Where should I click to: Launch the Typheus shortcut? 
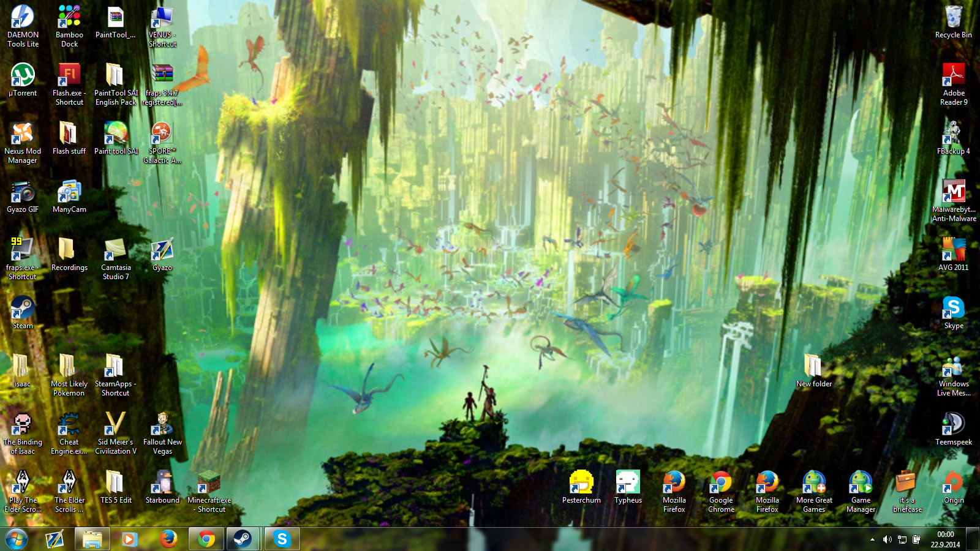pyautogui.click(x=628, y=487)
